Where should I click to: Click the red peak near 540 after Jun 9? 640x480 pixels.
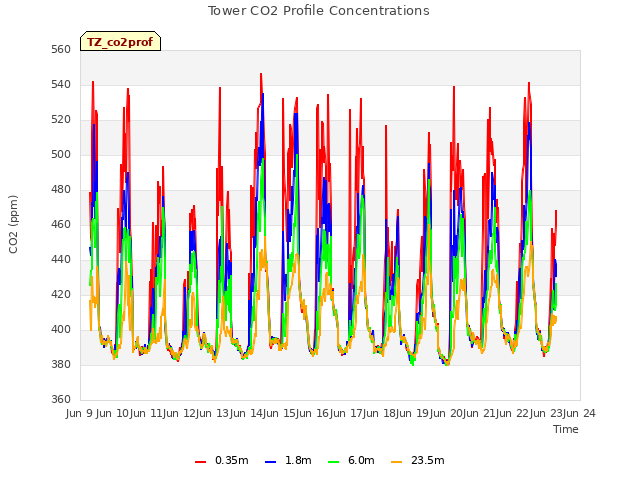(x=93, y=82)
